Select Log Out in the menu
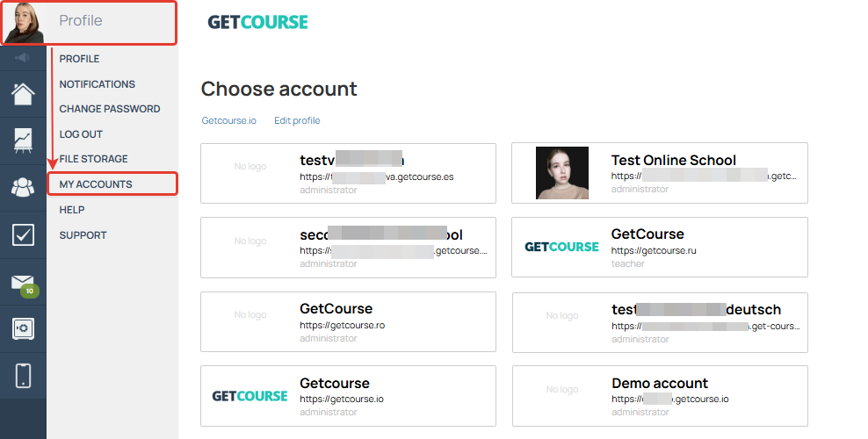The width and height of the screenshot is (868, 439). [81, 134]
